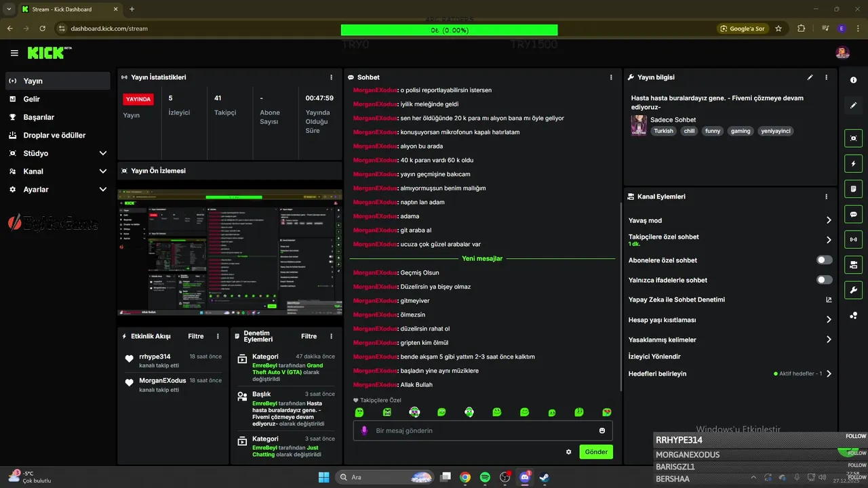Screen dimensions: 868x488
Task: Toggle the lightning activity feed icon in right rail
Action: [x=853, y=163]
